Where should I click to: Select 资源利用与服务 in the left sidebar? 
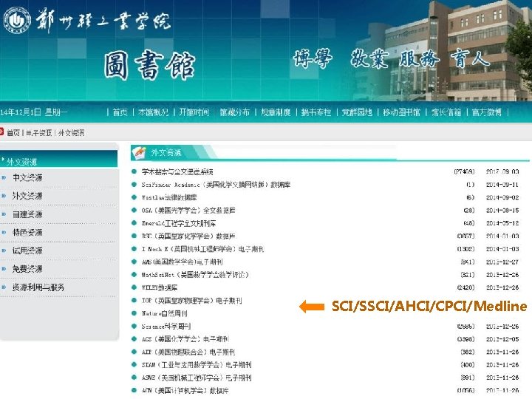click(x=38, y=287)
